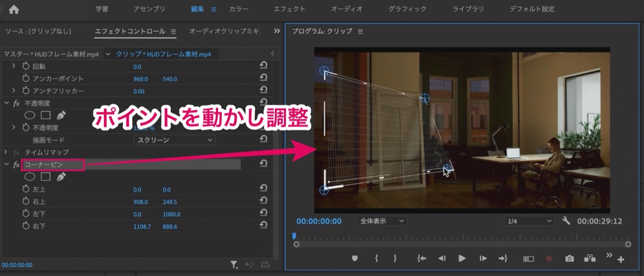The width and height of the screenshot is (644, 276).
Task: Collapse the 不透明度 effect section
Action: [6, 103]
